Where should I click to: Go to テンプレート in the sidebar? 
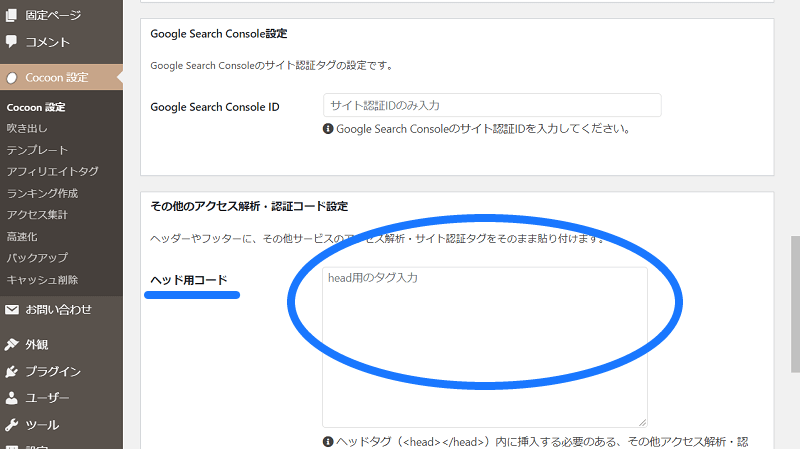click(x=37, y=150)
